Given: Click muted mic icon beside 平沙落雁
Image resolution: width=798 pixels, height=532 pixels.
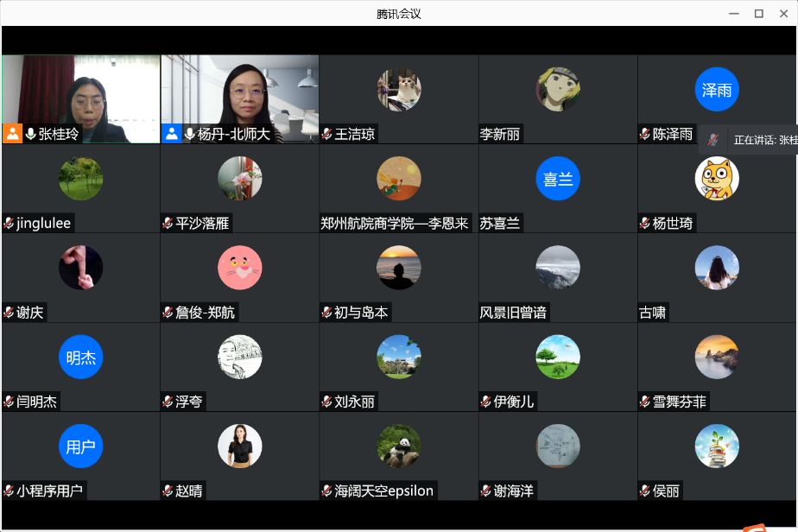Looking at the screenshot, I should [x=168, y=224].
